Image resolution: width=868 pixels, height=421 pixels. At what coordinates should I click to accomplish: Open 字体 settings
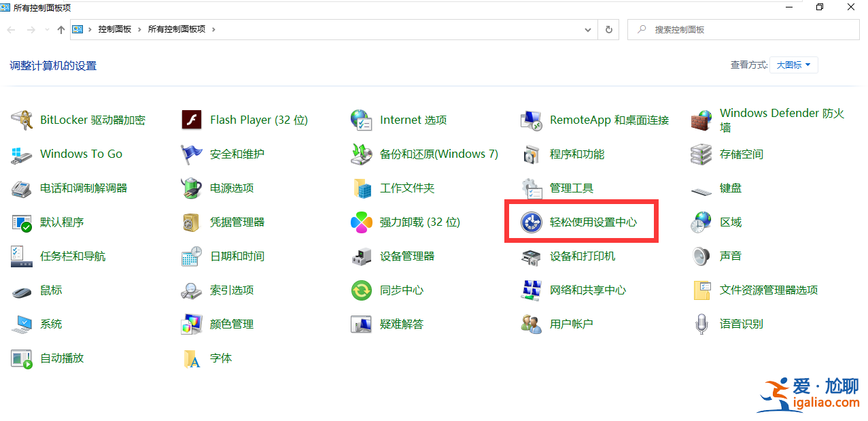click(x=218, y=358)
